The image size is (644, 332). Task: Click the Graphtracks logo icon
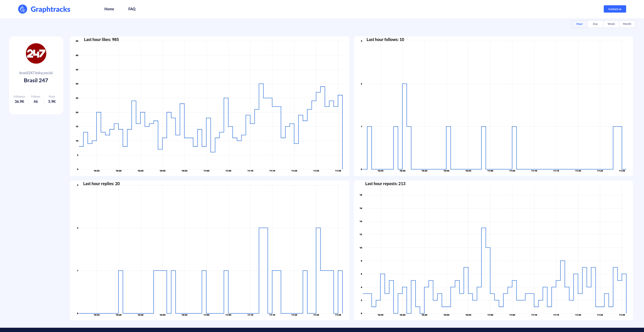tap(22, 9)
